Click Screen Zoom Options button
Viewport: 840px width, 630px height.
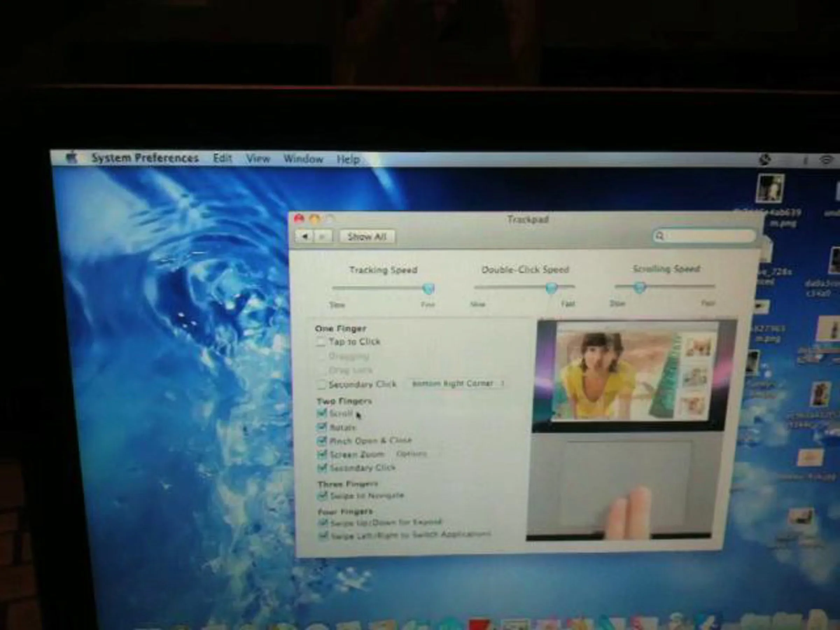click(412, 454)
